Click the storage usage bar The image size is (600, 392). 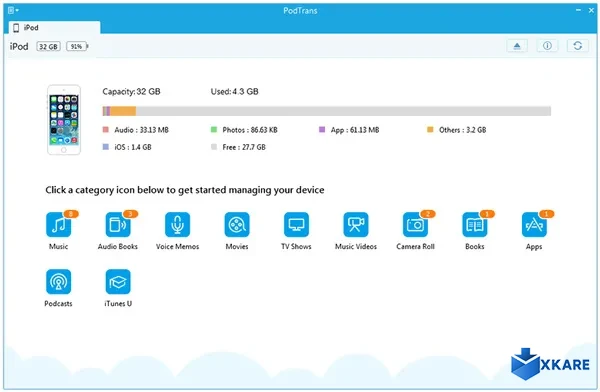(326, 111)
